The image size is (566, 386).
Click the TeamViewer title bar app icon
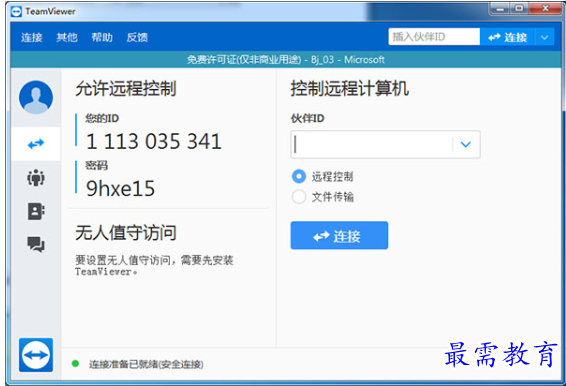[x=16, y=12]
